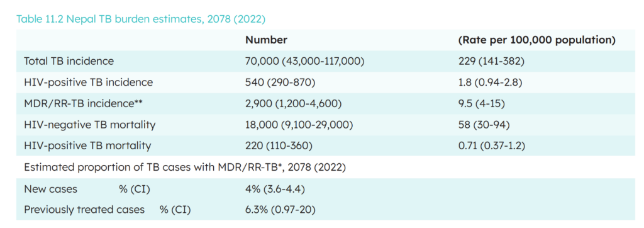The image size is (644, 228).
Task: Click the New cases 4% (3.6-4.4) value
Action: coord(275,189)
